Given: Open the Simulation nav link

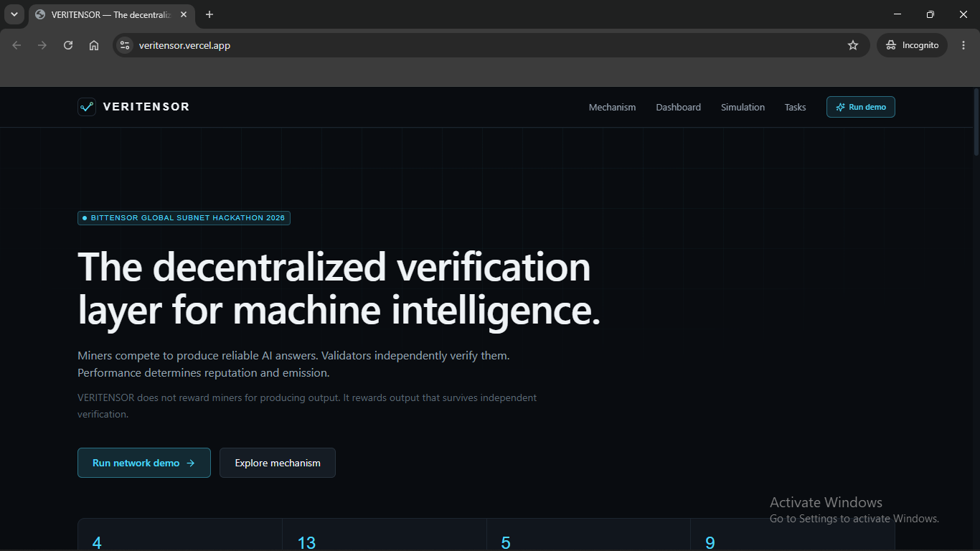Looking at the screenshot, I should pyautogui.click(x=743, y=108).
